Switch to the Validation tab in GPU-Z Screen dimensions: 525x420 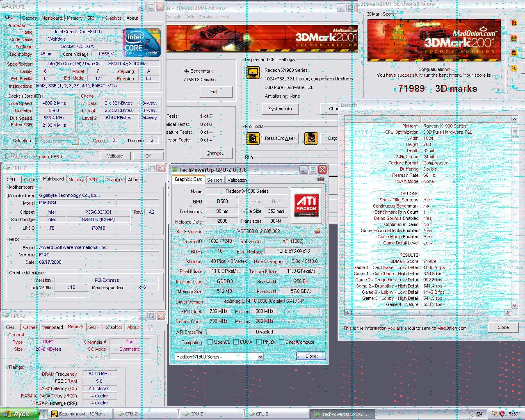tap(237, 180)
